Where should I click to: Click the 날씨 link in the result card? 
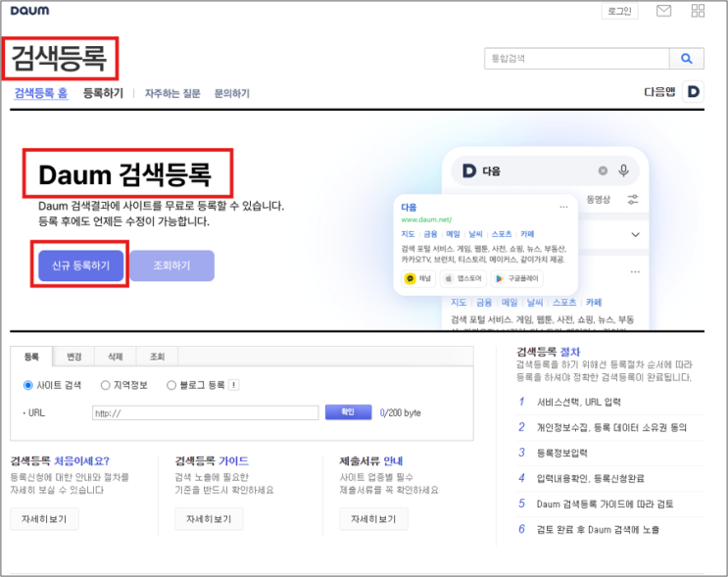(475, 234)
